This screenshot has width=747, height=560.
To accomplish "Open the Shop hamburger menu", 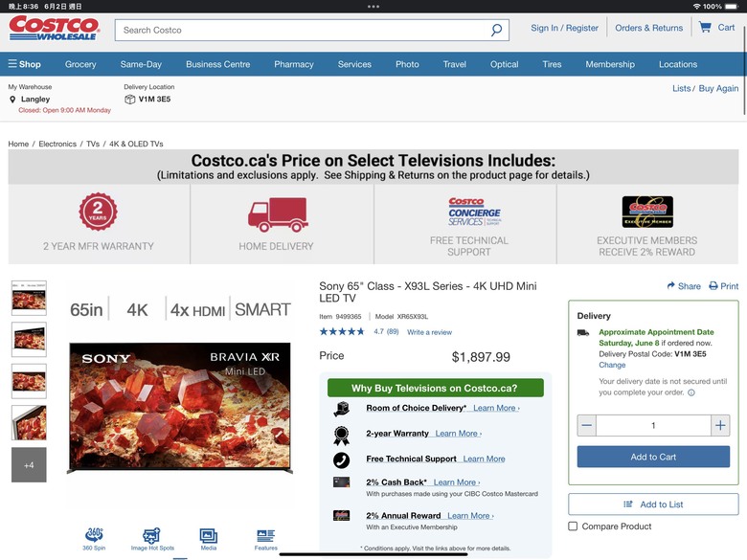I will pyautogui.click(x=24, y=64).
